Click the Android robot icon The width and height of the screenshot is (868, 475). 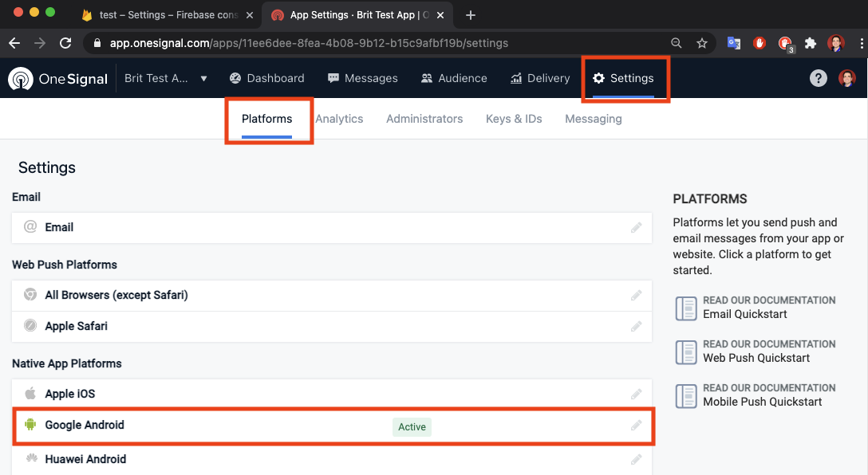tap(30, 425)
